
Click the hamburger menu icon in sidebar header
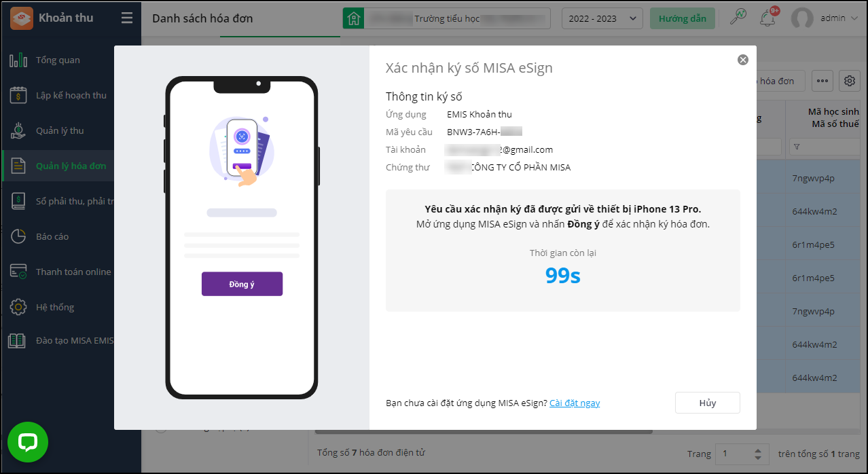[127, 18]
